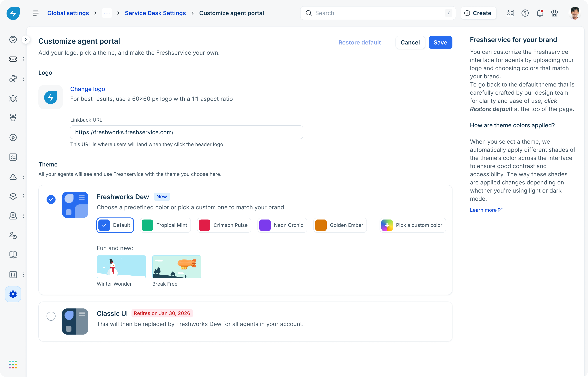
Task: Expand the breadcrumb ellipsis menu
Action: point(107,13)
